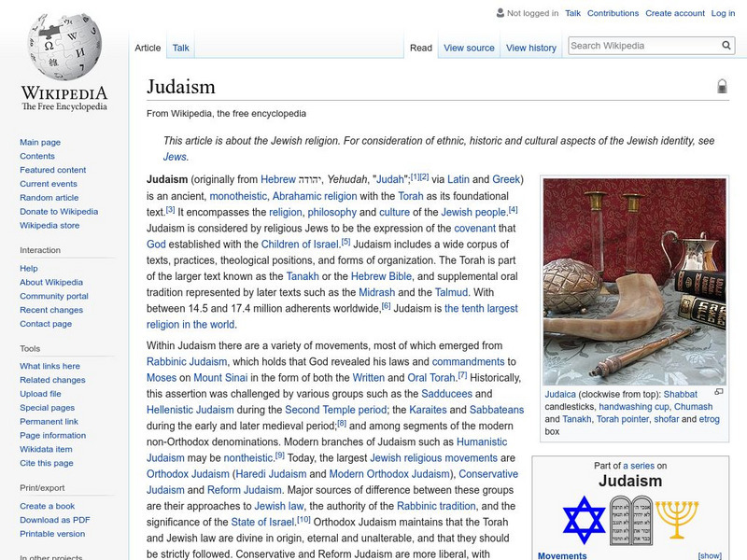
Task: Open Contributions link in top bar
Action: coord(613,13)
